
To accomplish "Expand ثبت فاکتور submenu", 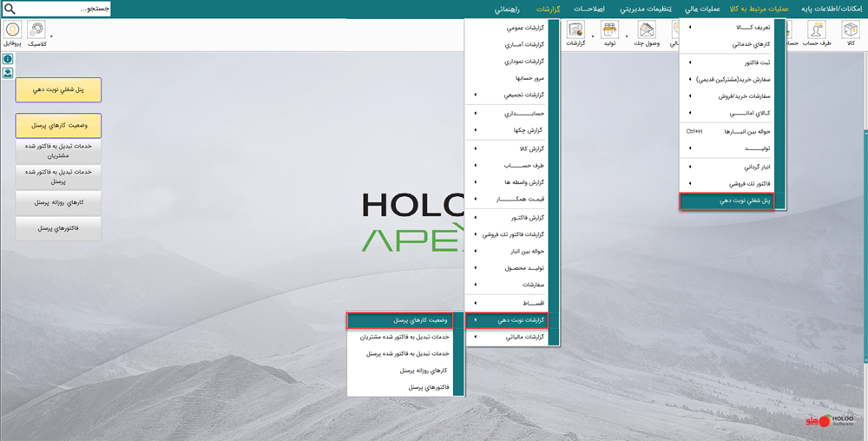I will (726, 63).
